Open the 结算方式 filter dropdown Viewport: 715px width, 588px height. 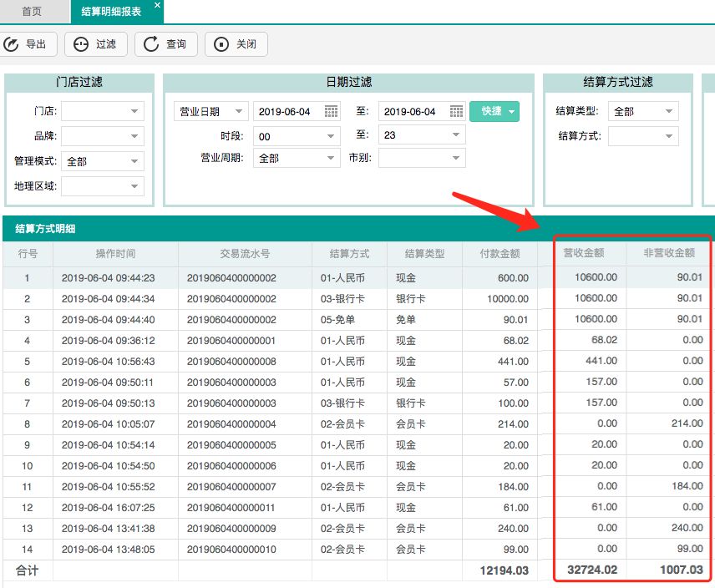click(x=643, y=136)
